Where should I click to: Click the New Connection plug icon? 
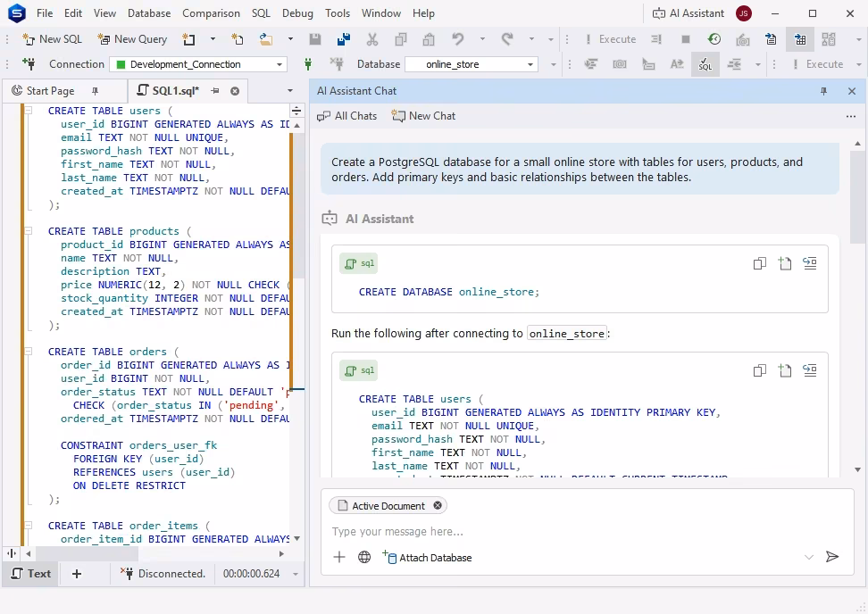click(x=29, y=63)
